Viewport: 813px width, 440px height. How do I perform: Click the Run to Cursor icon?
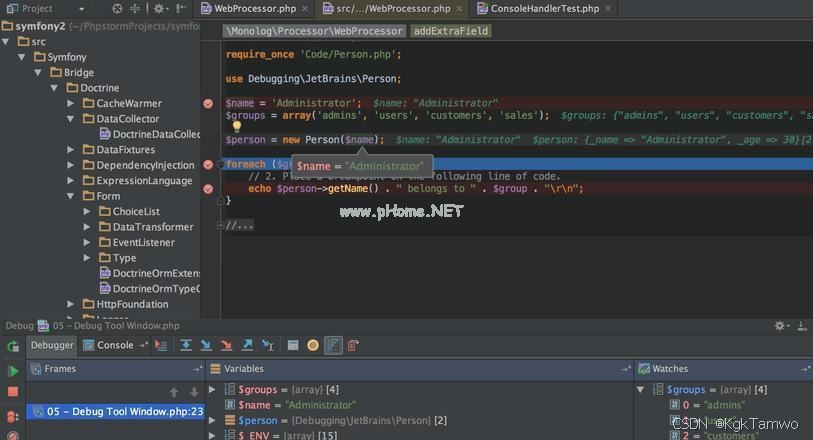click(268, 346)
